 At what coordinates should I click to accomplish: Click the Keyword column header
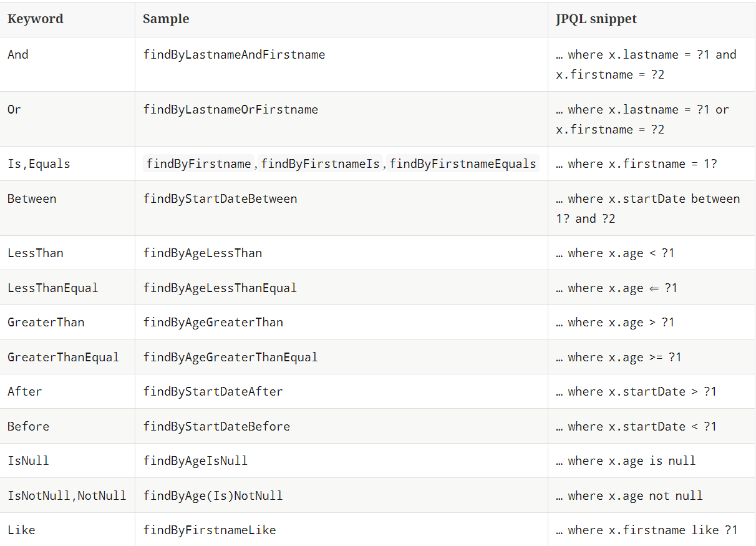click(x=36, y=19)
